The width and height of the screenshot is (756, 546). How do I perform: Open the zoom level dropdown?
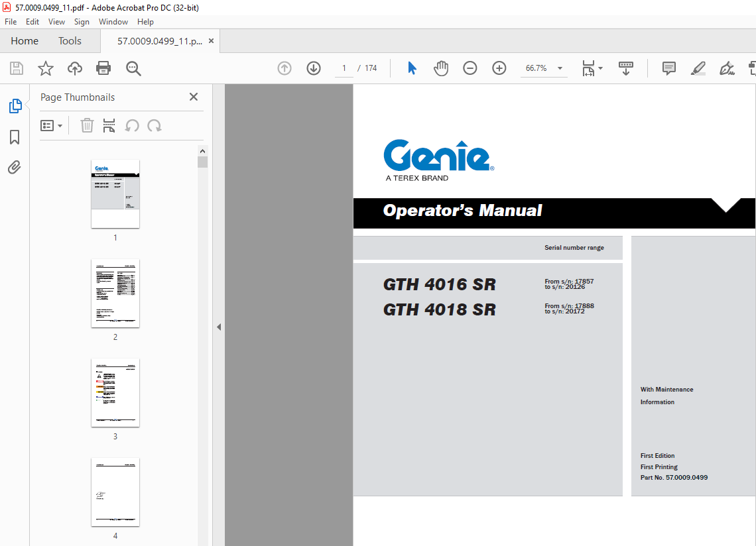click(560, 68)
